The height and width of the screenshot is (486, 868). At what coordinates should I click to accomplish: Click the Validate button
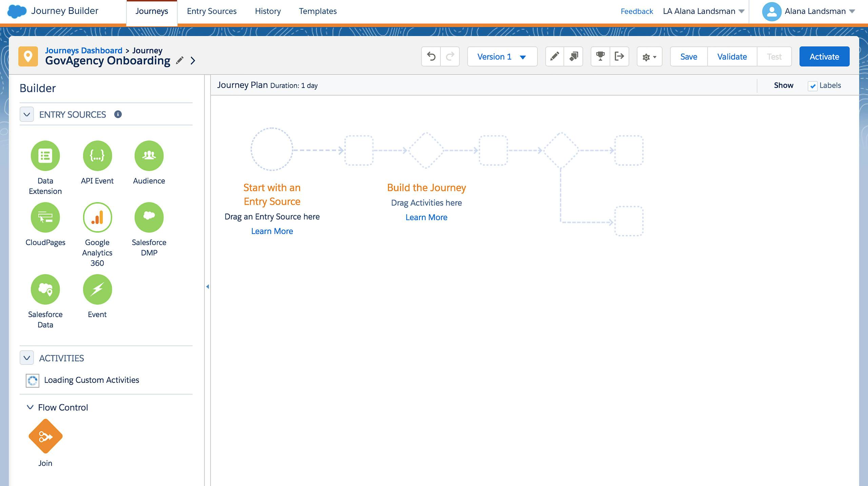733,56
